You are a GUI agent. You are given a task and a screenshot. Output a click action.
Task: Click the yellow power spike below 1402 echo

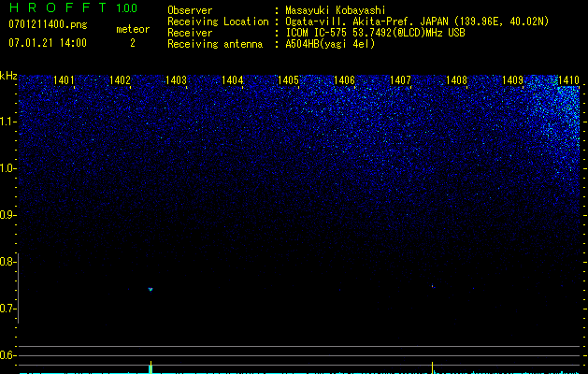[151, 367]
